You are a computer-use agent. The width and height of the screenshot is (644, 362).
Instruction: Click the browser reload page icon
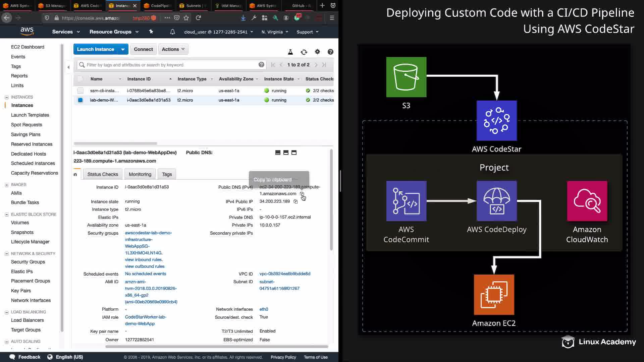point(199,18)
